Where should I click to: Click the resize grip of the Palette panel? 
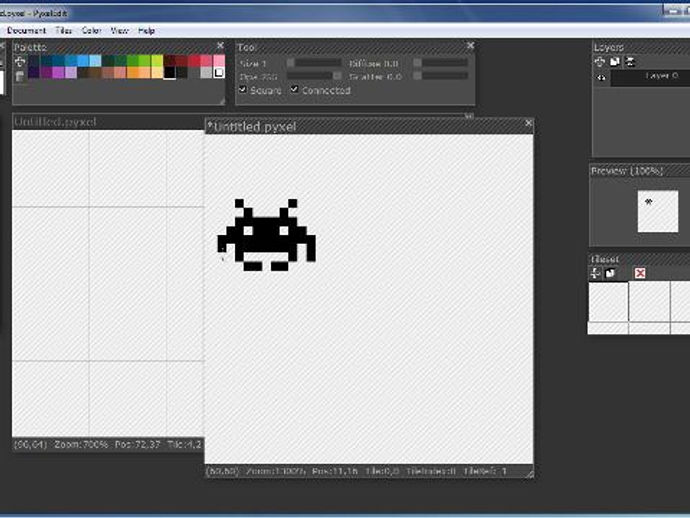pyautogui.click(x=222, y=101)
